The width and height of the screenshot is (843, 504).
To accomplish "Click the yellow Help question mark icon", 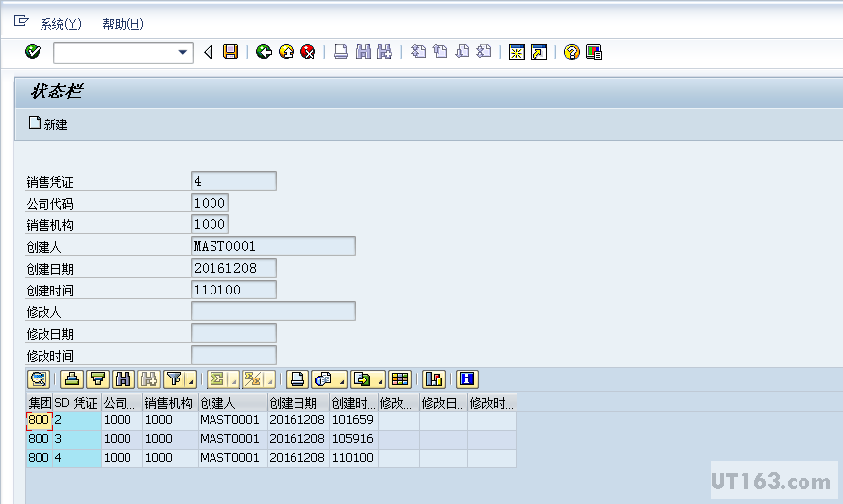I will (571, 52).
